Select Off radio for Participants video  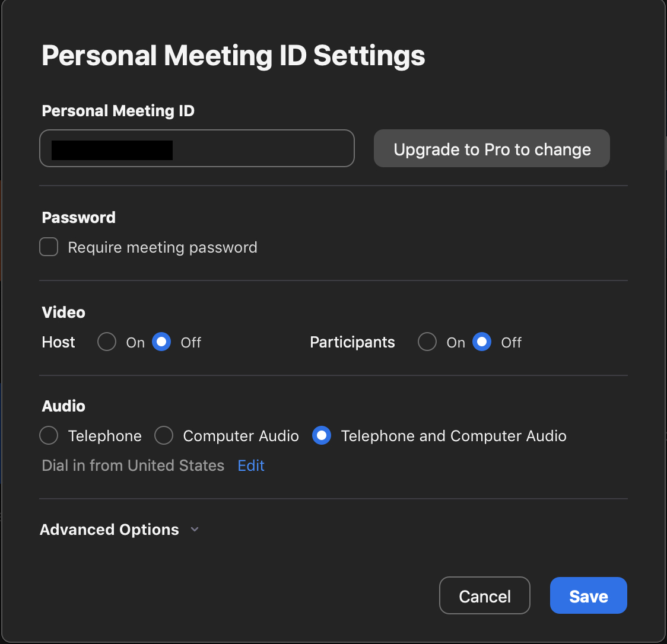point(482,342)
